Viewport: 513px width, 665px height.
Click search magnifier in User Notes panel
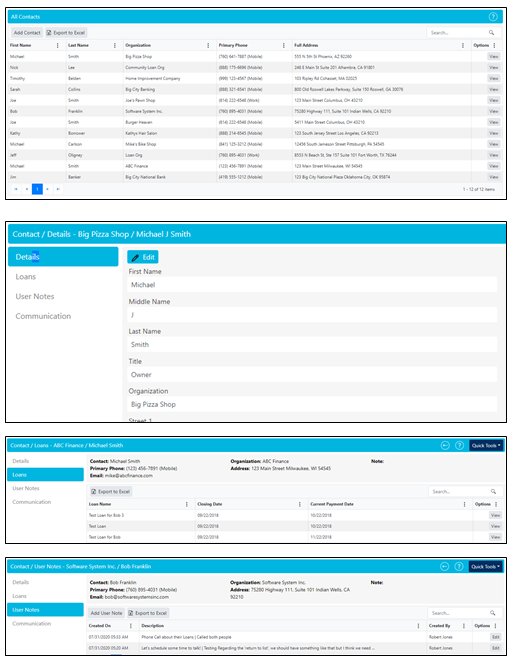tap(493, 613)
